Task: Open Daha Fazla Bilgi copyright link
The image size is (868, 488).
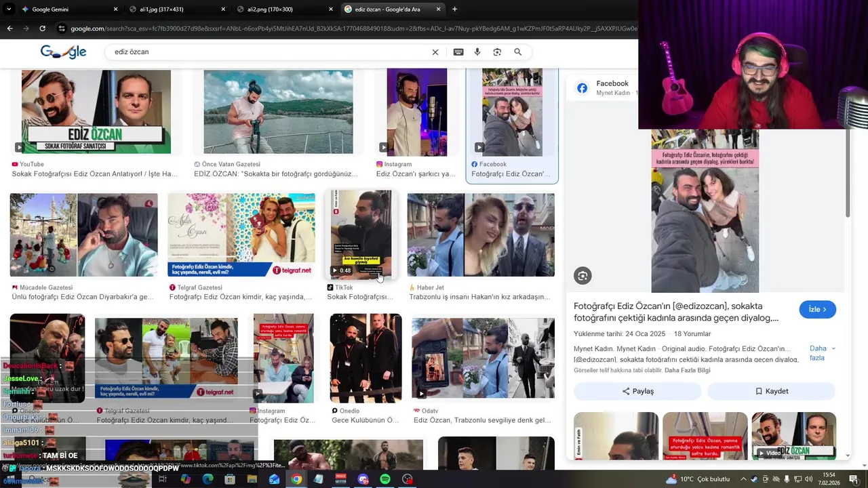Action: [688, 371]
